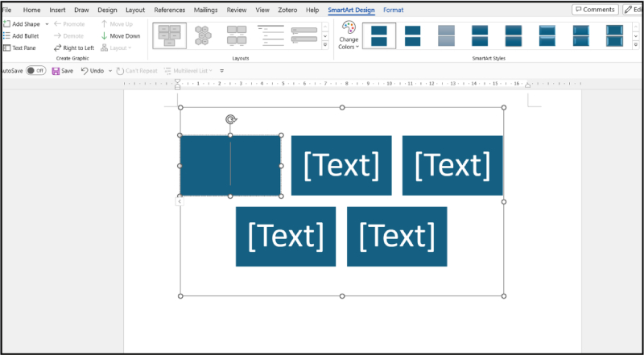Screen dimensions: 644x355
Task: Expand Customize Quick Access Toolbar menu
Action: click(x=221, y=71)
